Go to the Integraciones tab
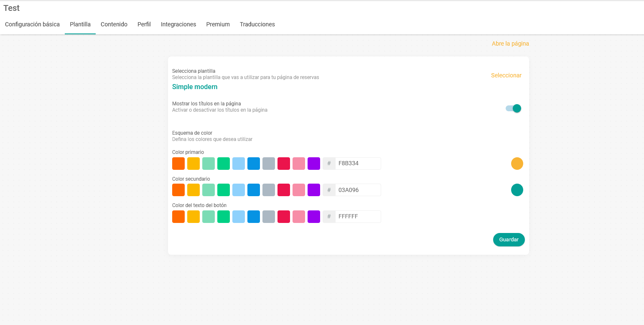The width and height of the screenshot is (644, 325). point(178,24)
